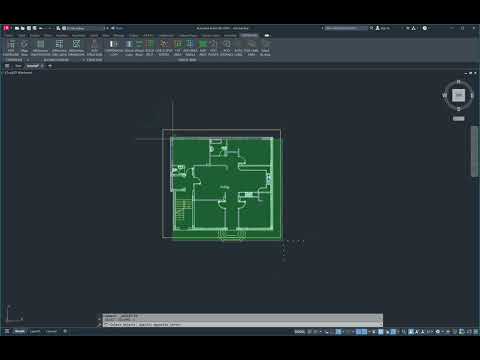
Task: Click the plus icon to create new drawing tab
Action: (x=50, y=66)
